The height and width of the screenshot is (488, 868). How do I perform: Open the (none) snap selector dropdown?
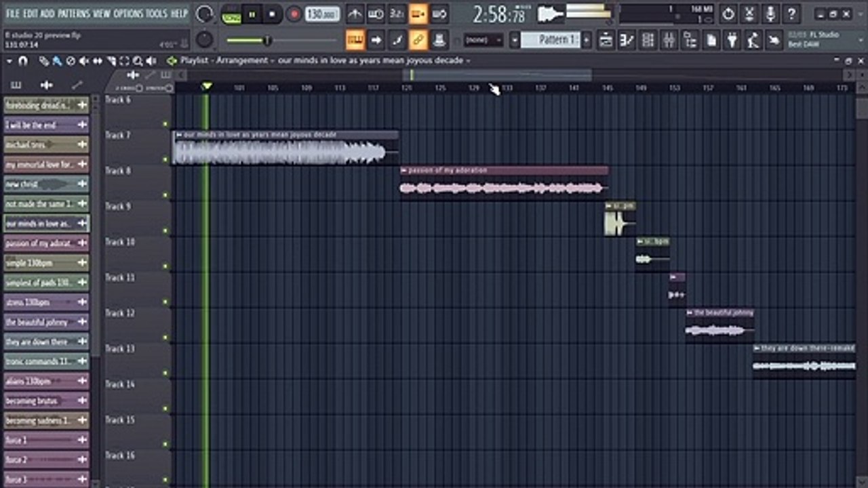pyautogui.click(x=484, y=40)
